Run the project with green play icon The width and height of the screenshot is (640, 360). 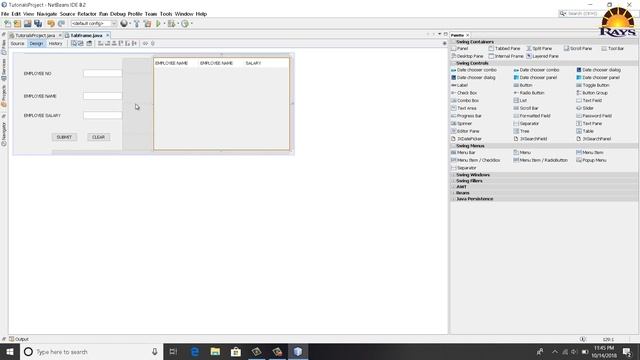click(158, 24)
